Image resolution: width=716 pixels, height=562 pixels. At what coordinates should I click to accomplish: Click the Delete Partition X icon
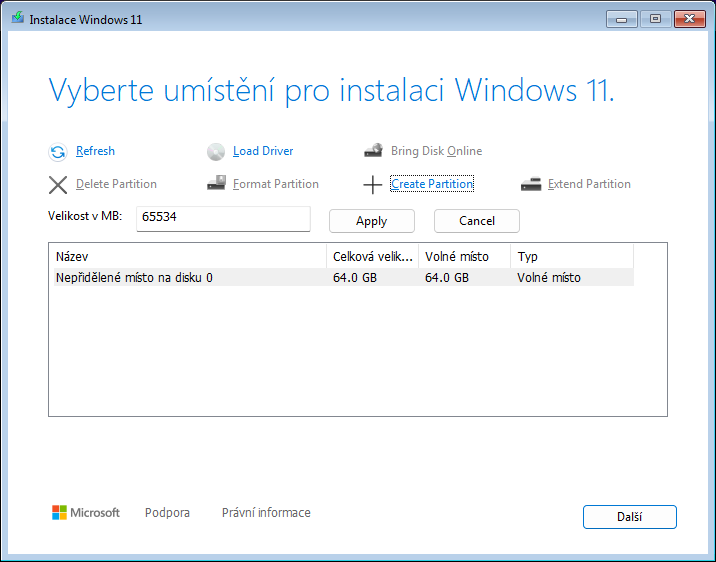(x=58, y=185)
